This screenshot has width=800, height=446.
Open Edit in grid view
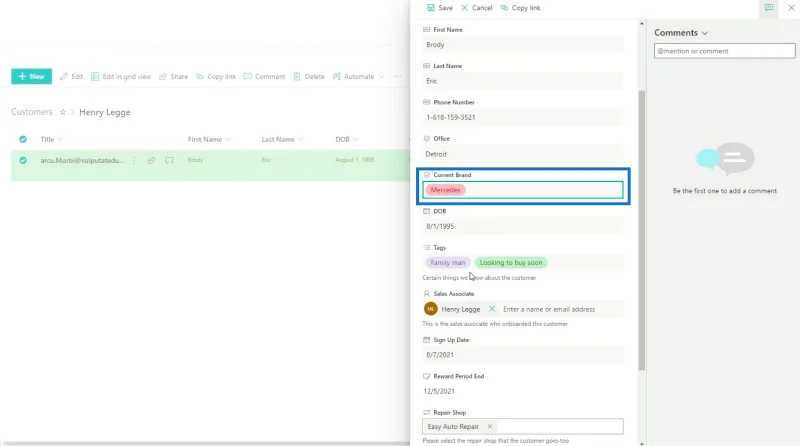(121, 77)
